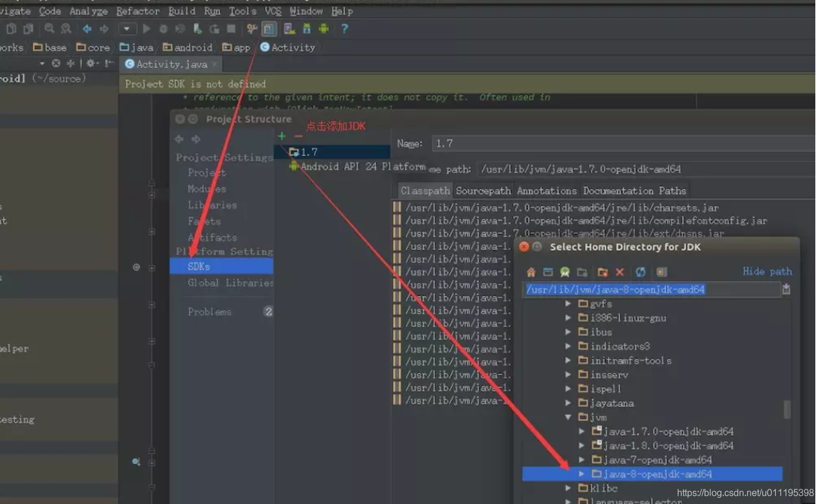Open AVD Manager from the toolbar
Screen dimensions: 820x504
point(289,29)
